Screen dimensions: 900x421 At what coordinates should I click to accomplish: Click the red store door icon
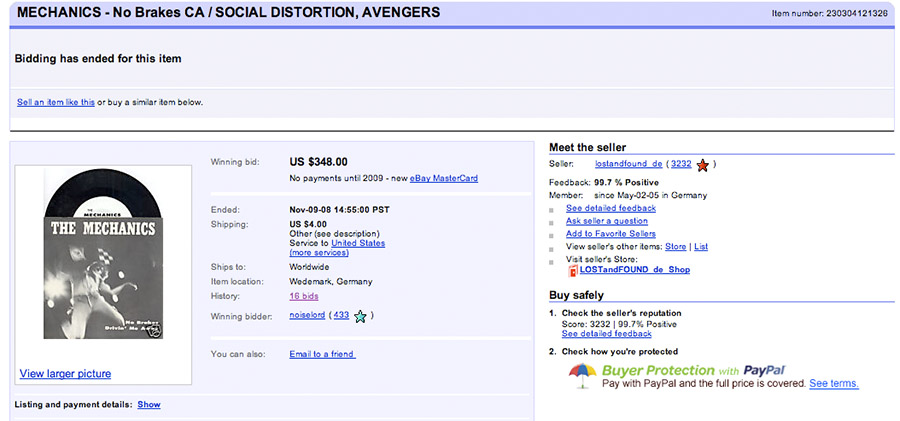573,271
